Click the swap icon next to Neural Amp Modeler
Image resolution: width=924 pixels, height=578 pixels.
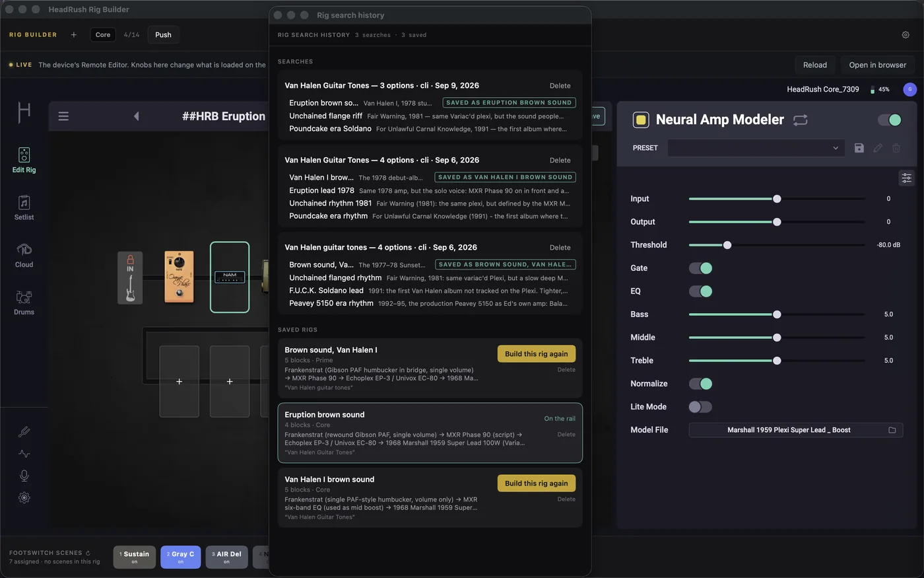coord(801,120)
